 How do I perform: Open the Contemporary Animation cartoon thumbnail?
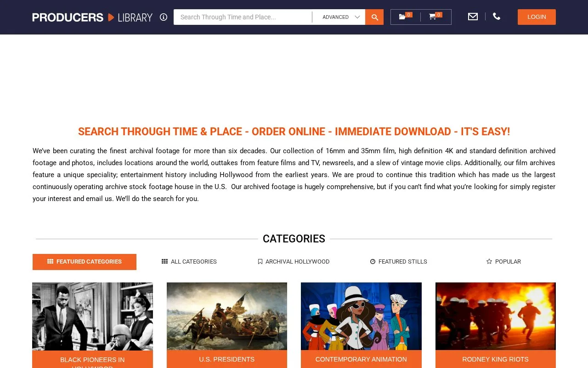coord(361,316)
